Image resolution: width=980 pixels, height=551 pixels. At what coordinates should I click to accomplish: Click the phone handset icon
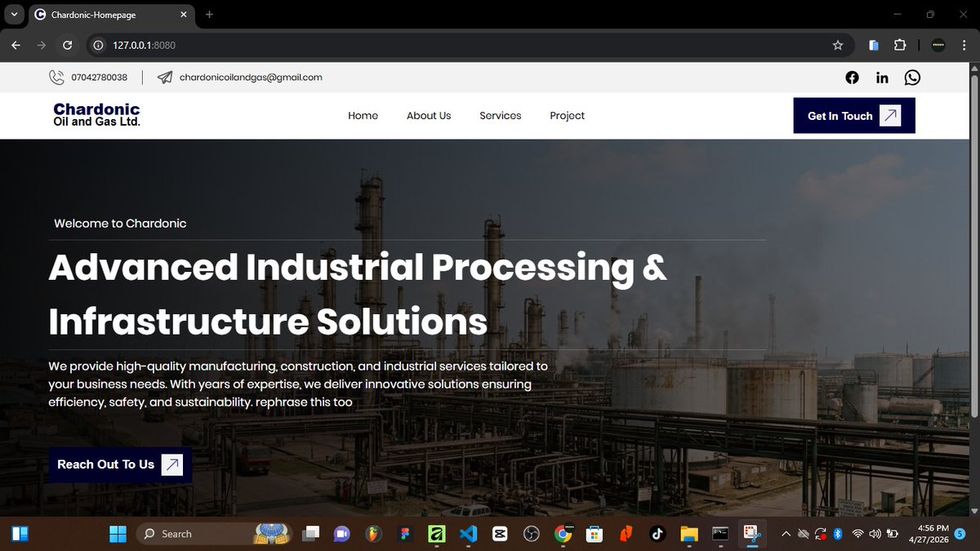(56, 78)
